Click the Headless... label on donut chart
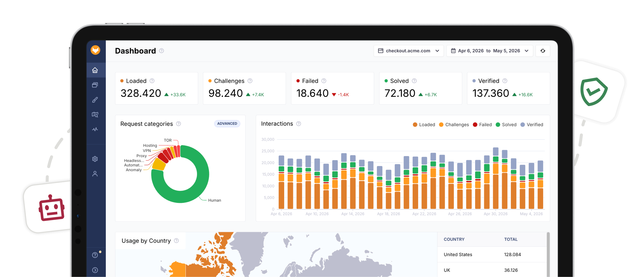Image resolution: width=644 pixels, height=277 pixels. 134,160
